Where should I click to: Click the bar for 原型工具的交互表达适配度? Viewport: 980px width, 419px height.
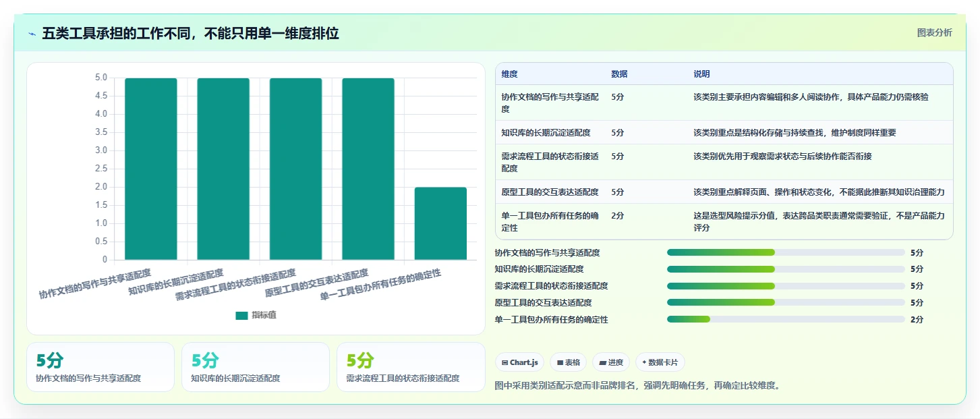pos(368,169)
